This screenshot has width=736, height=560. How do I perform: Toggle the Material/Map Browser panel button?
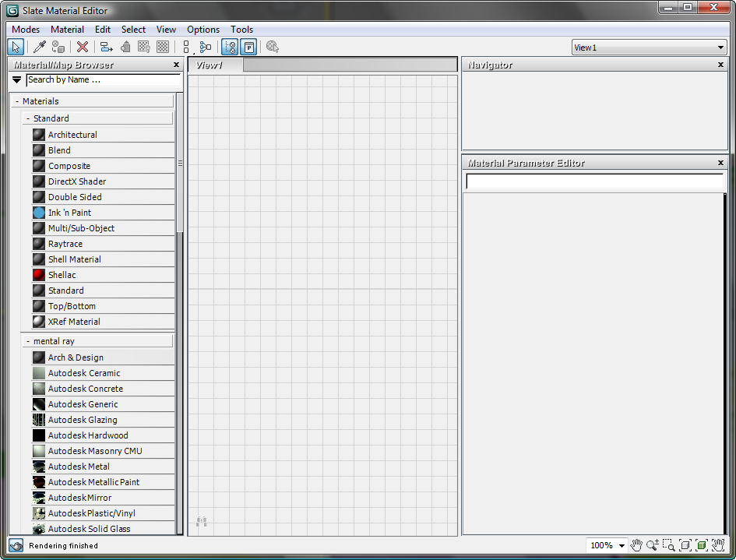[230, 47]
